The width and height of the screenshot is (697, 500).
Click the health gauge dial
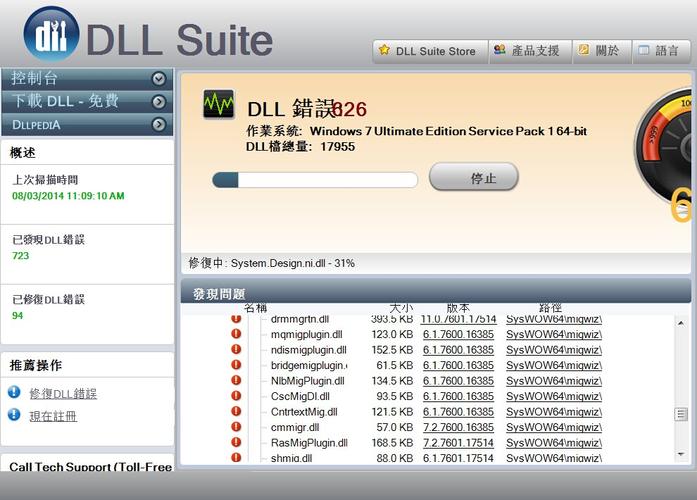coord(663,149)
